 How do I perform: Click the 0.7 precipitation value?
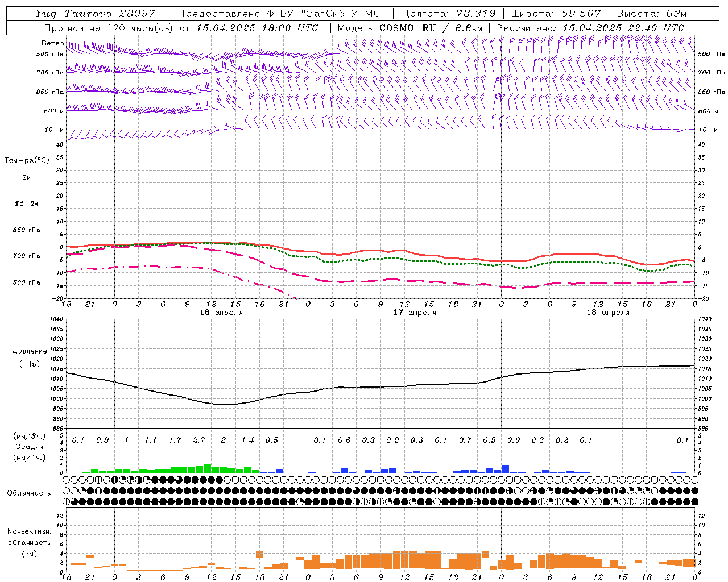pos(465,440)
